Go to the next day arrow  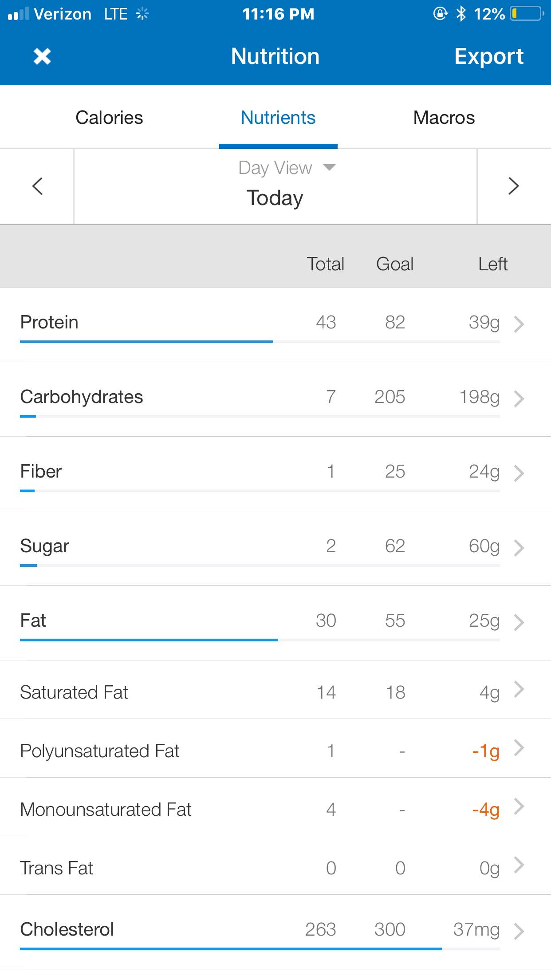coord(513,186)
